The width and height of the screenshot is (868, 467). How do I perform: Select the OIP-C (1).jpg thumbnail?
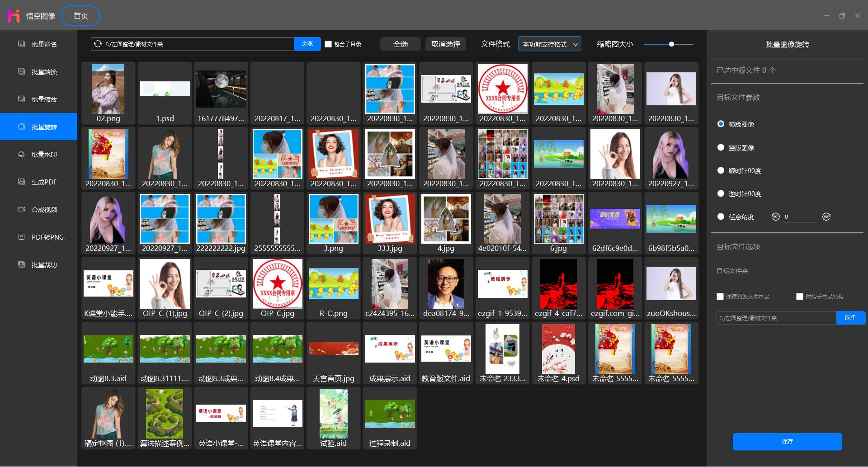coord(165,288)
